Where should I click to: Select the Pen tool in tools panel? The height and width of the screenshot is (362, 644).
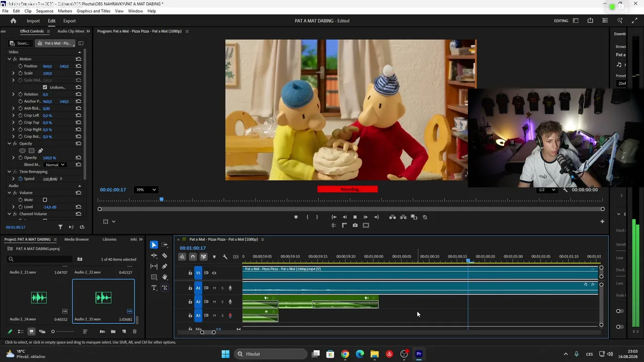(x=165, y=266)
